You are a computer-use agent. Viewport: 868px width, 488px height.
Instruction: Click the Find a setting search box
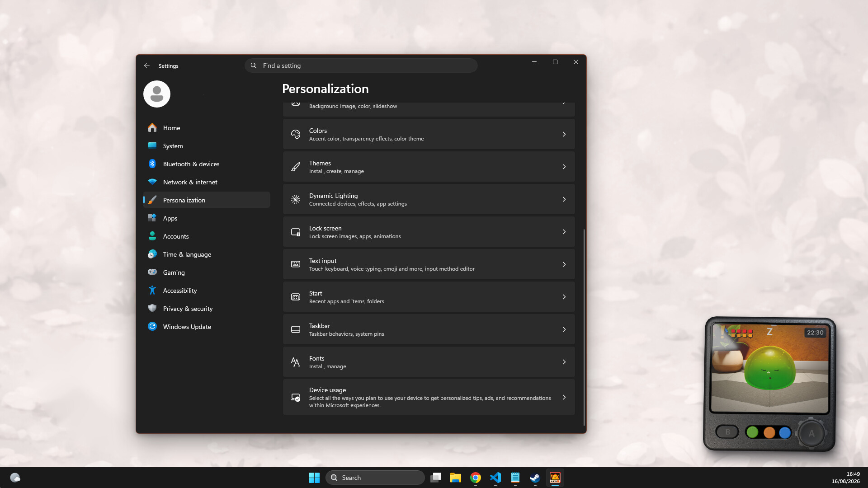tap(361, 66)
